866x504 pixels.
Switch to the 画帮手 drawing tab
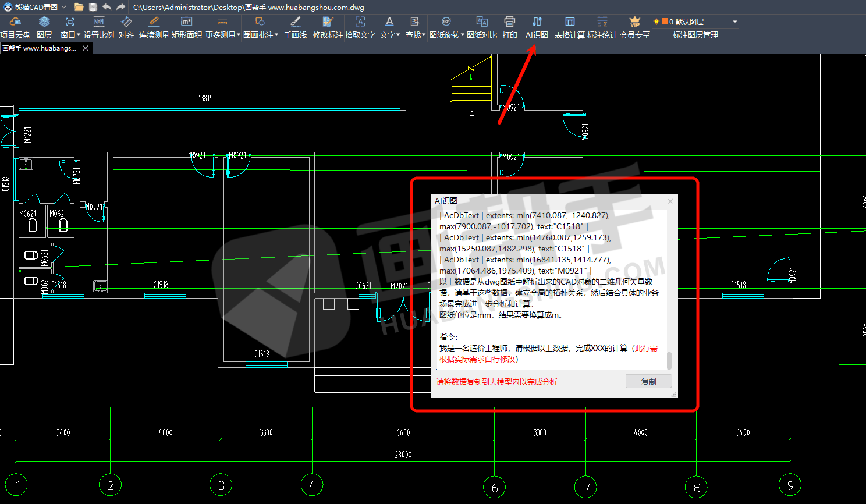[x=40, y=48]
